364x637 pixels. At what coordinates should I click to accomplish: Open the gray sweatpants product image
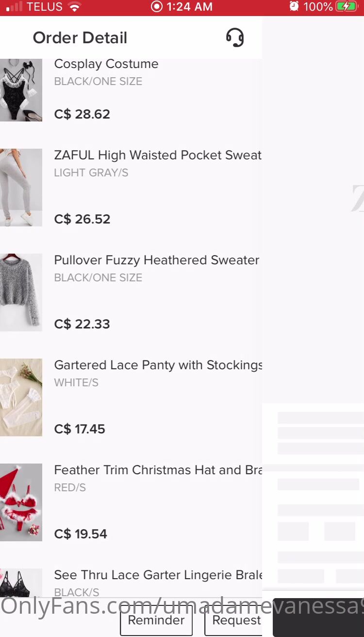21,188
